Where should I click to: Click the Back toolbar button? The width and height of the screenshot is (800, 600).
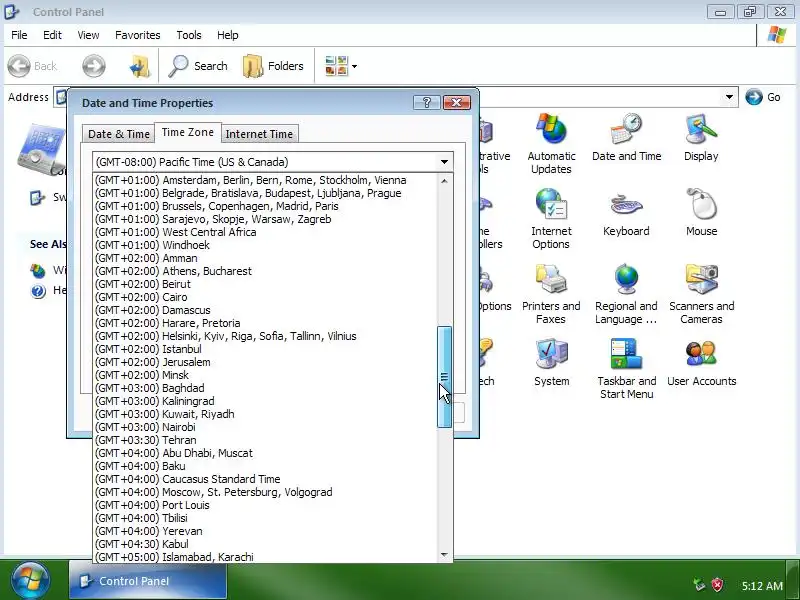click(32, 66)
